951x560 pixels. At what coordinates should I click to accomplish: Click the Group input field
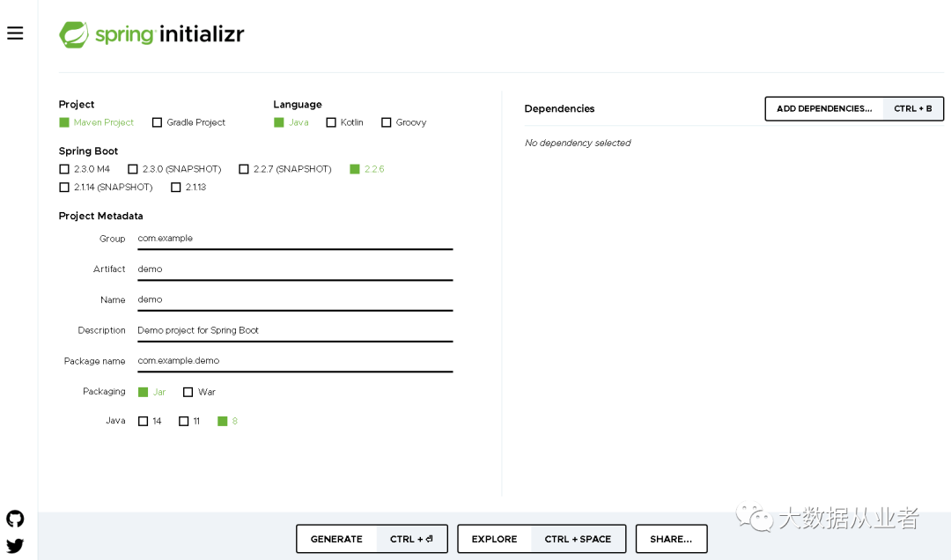tap(295, 239)
